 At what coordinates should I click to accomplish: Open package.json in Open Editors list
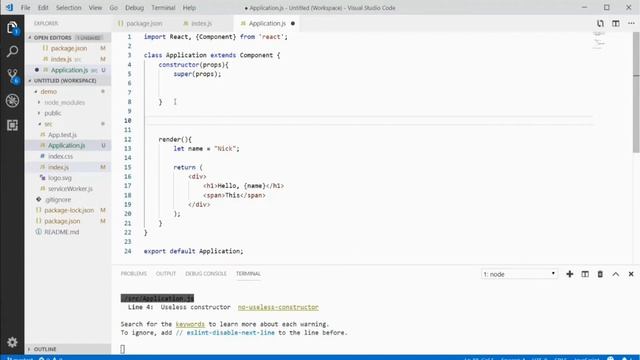pos(69,48)
